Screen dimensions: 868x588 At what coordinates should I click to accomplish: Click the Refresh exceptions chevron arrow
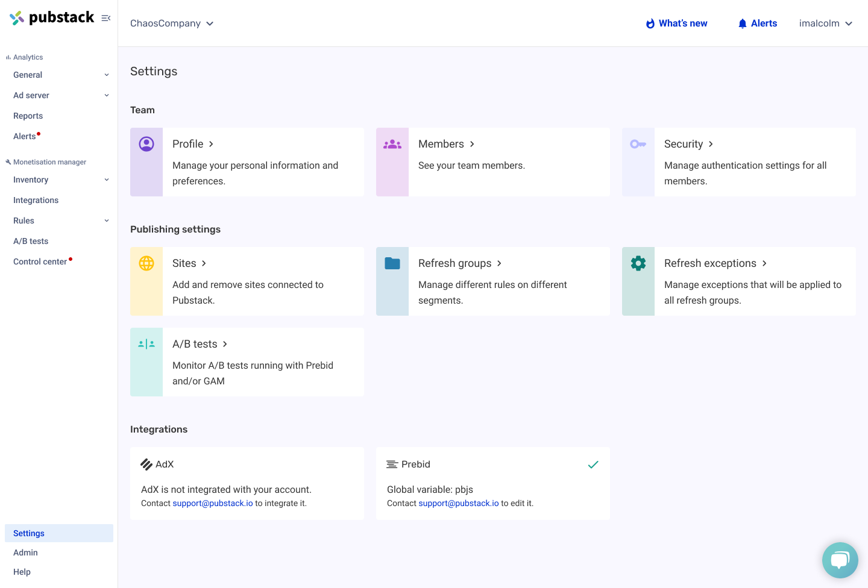point(764,264)
